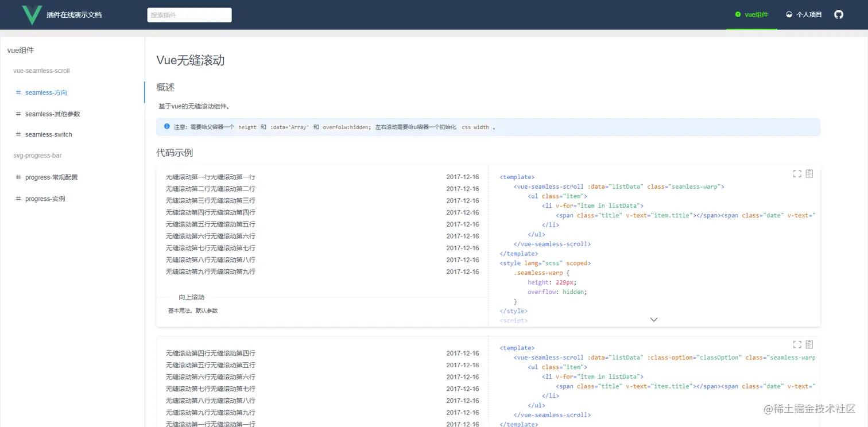Click the green Vue logo

[32, 14]
